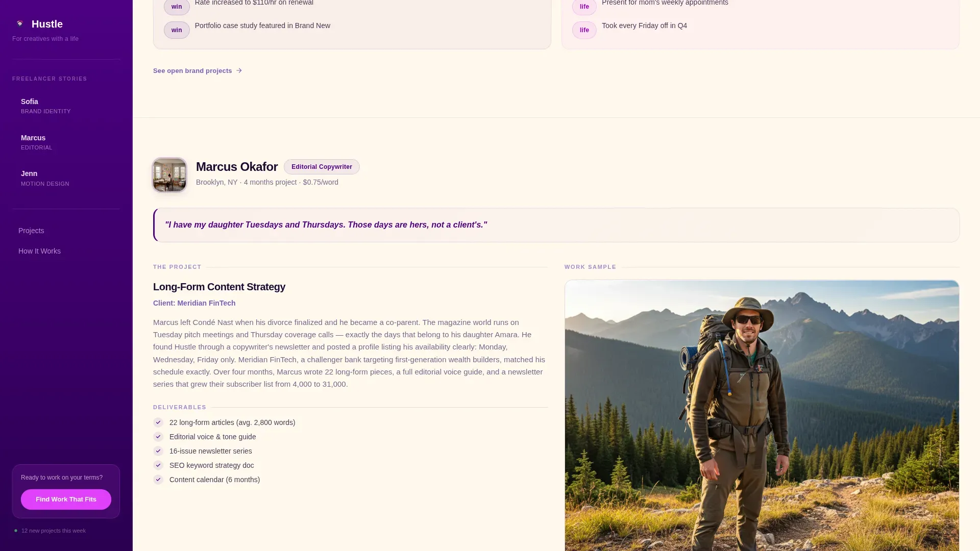Click the Hustle brand name
Screen dimensions: 980x551
(x=47, y=24)
